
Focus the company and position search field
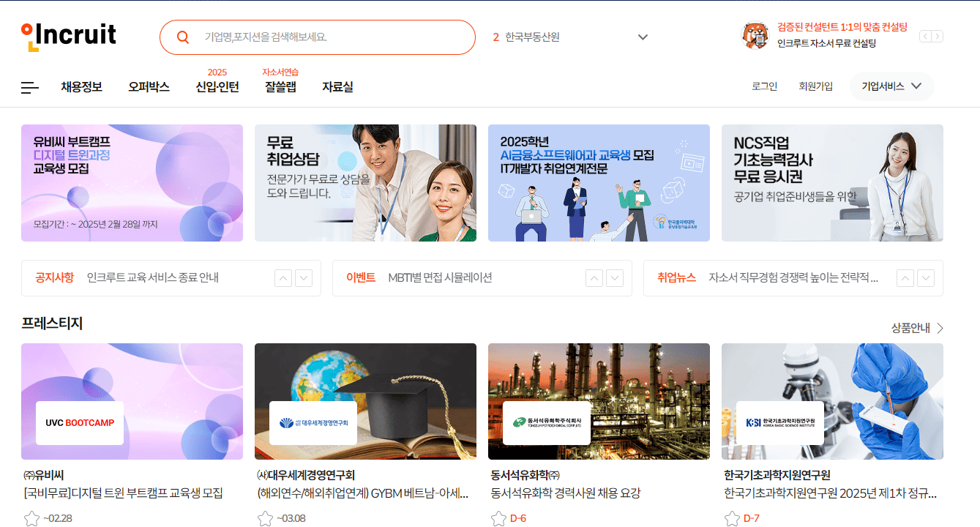click(x=318, y=37)
